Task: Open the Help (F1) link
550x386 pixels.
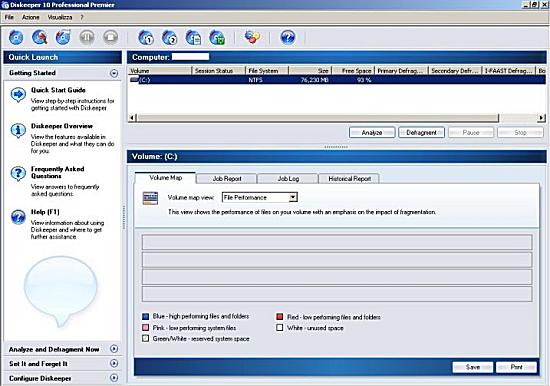Action: 45,212
